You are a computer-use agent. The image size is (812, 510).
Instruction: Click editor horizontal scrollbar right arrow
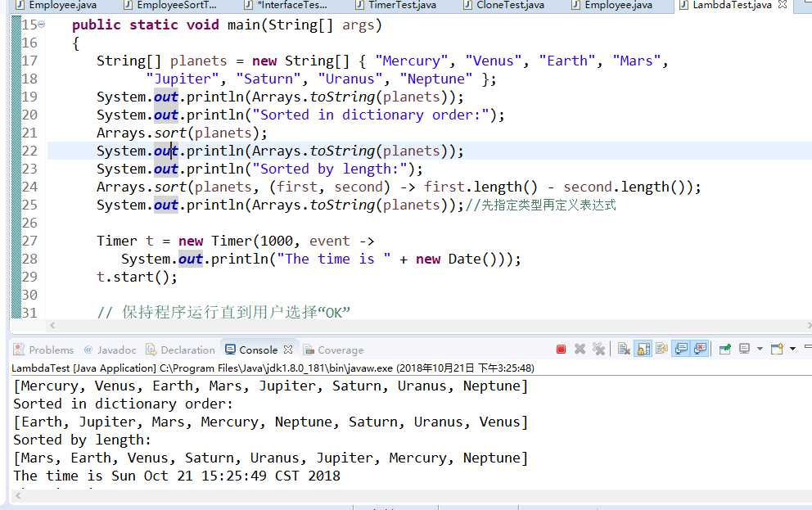point(809,326)
